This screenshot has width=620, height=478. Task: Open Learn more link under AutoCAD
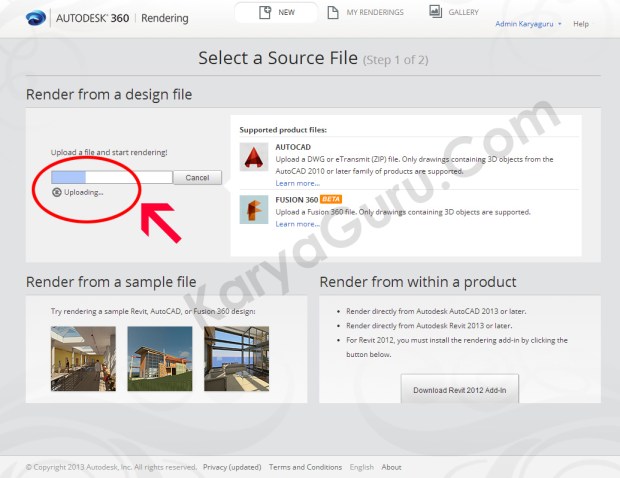297,183
